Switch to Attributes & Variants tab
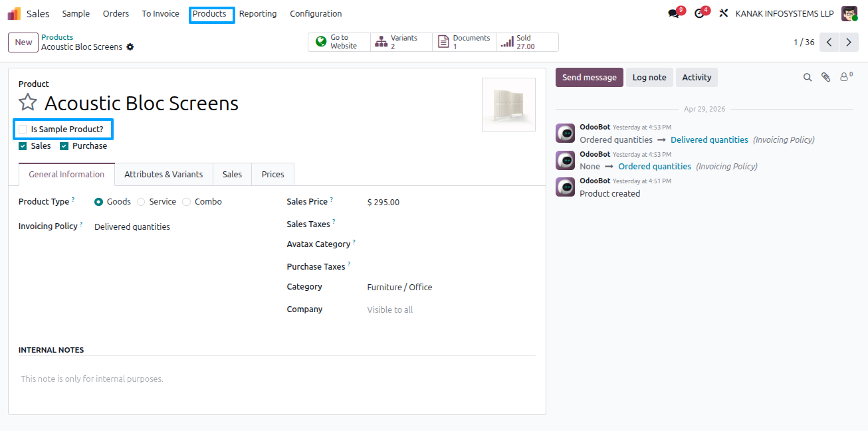 point(163,174)
